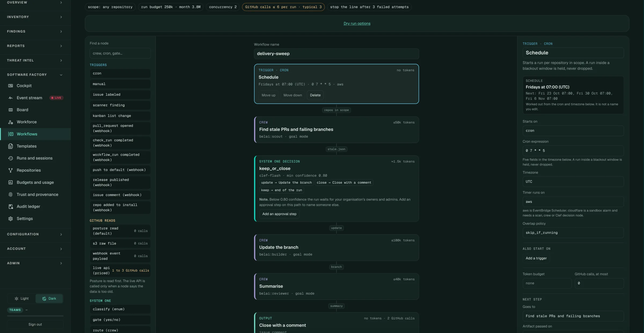Image resolution: width=644 pixels, height=333 pixels.
Task: Expand the Findings section
Action: pos(35,31)
